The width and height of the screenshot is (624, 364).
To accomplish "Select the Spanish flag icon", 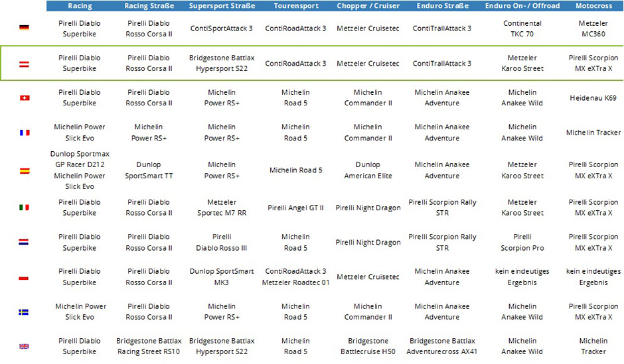I will pyautogui.click(x=24, y=170).
